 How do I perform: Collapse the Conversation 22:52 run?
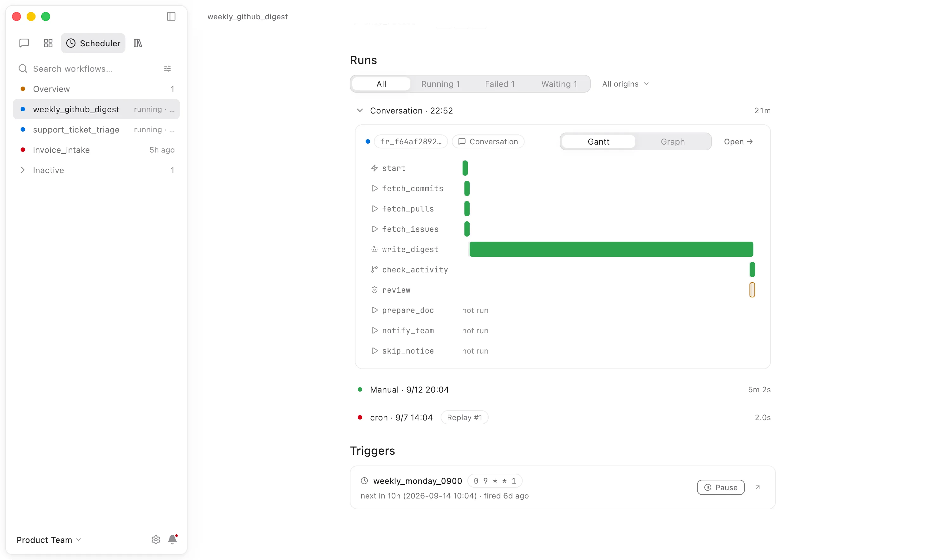(360, 110)
